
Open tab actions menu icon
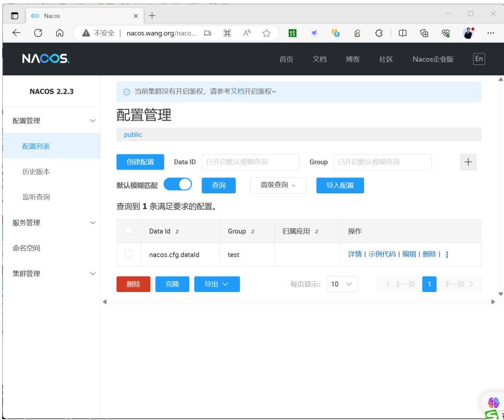[x=14, y=15]
